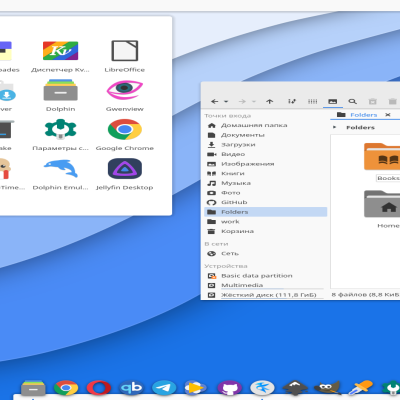Open Домашняя папка in Places
This screenshot has height=400, width=400.
coord(265,125)
